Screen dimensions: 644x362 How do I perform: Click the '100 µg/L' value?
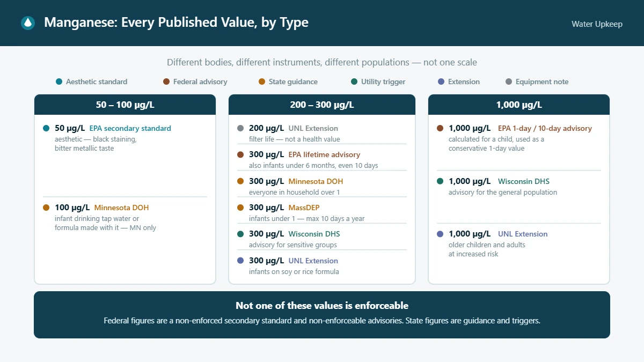click(x=72, y=208)
